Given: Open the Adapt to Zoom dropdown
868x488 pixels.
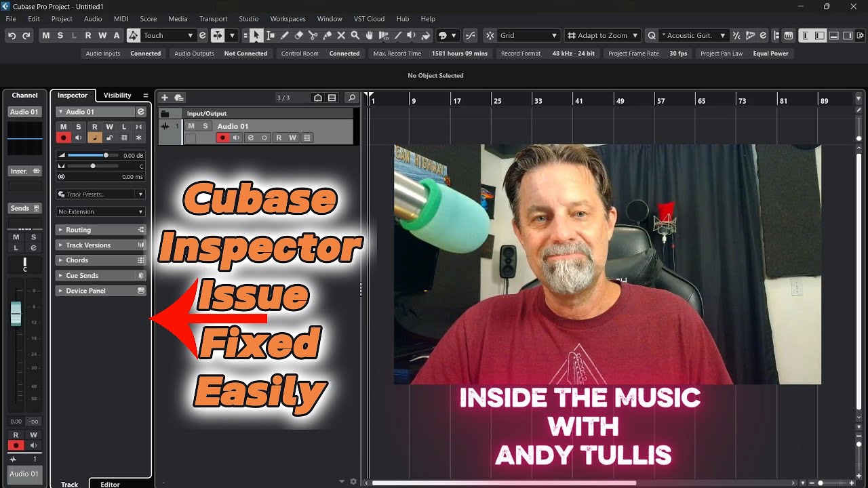Looking at the screenshot, I should [x=603, y=35].
